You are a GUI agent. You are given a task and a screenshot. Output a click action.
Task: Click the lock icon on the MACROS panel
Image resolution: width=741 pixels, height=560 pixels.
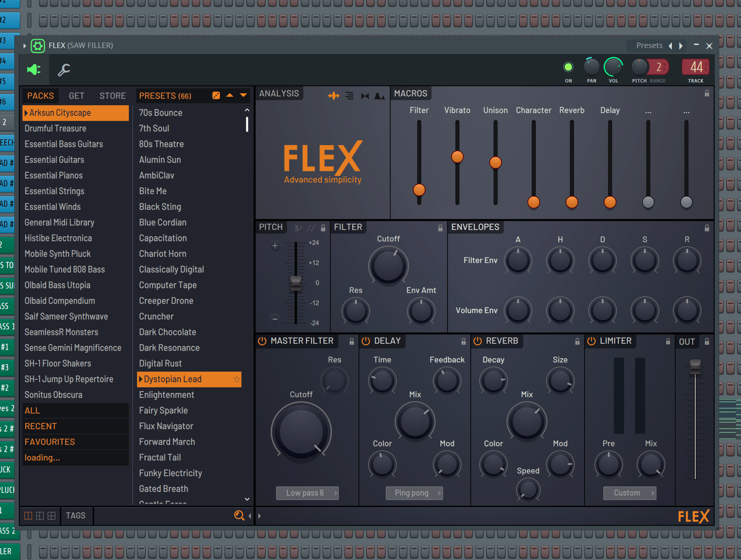pos(707,93)
